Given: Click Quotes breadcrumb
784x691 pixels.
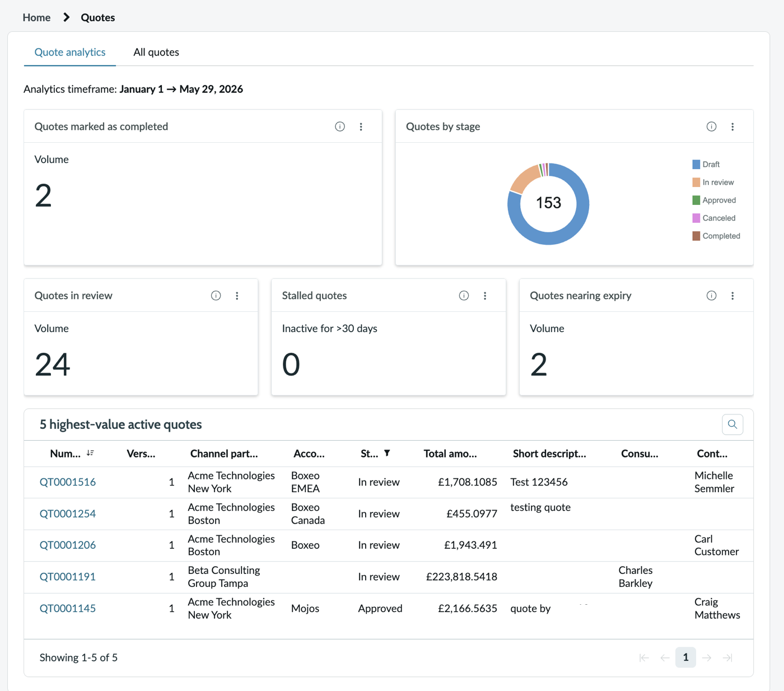Looking at the screenshot, I should coord(98,17).
